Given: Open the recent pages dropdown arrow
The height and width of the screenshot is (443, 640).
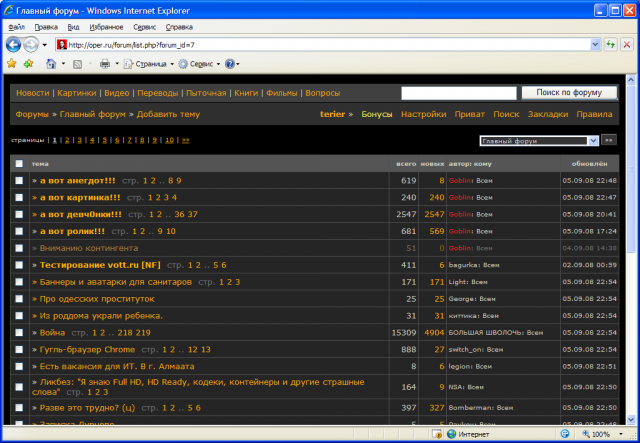Looking at the screenshot, I should point(44,45).
